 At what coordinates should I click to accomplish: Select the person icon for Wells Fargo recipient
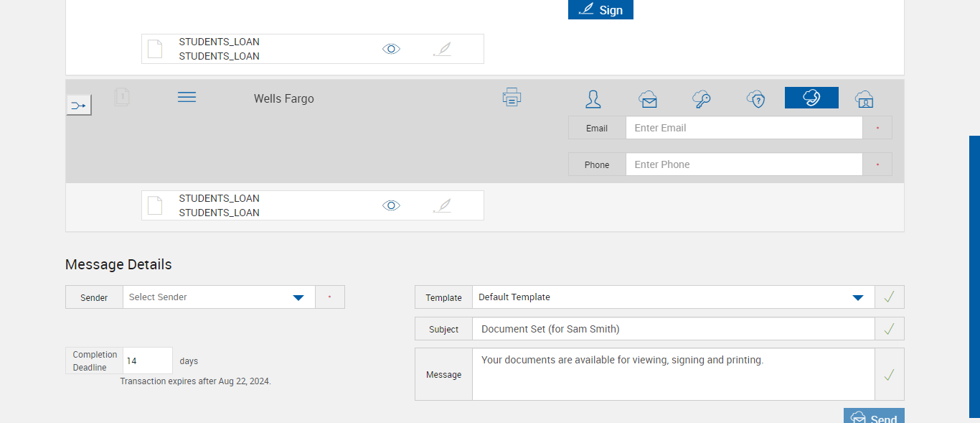[593, 99]
